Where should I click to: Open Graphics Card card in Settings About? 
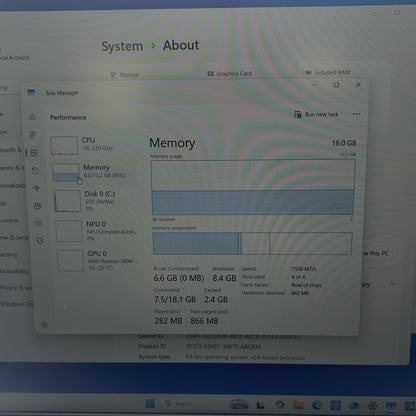pos(229,74)
